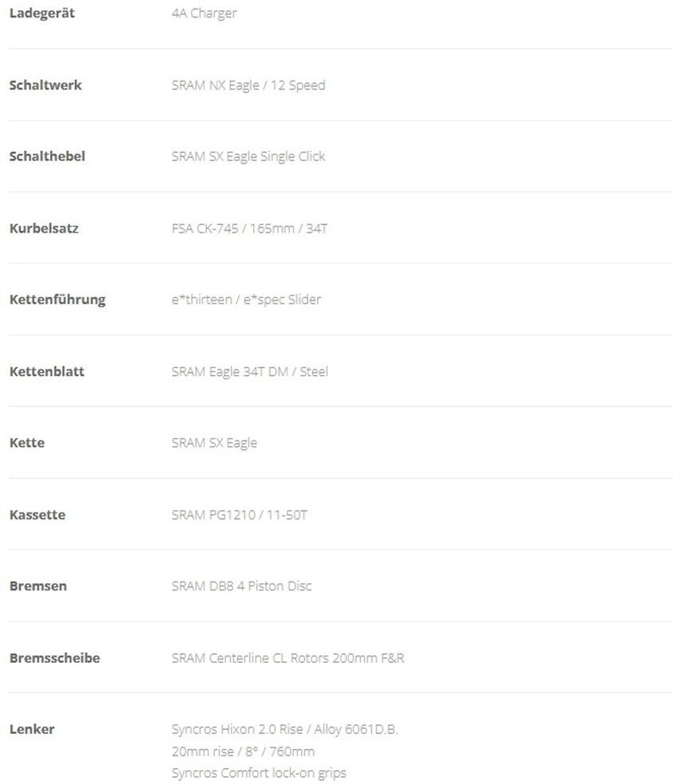The height and width of the screenshot is (784, 673).
Task: Click the FSA CK-745 crankset value
Action: click(x=249, y=229)
